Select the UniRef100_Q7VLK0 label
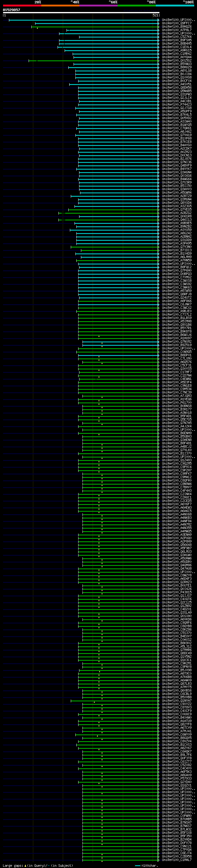 [x=177, y=450]
